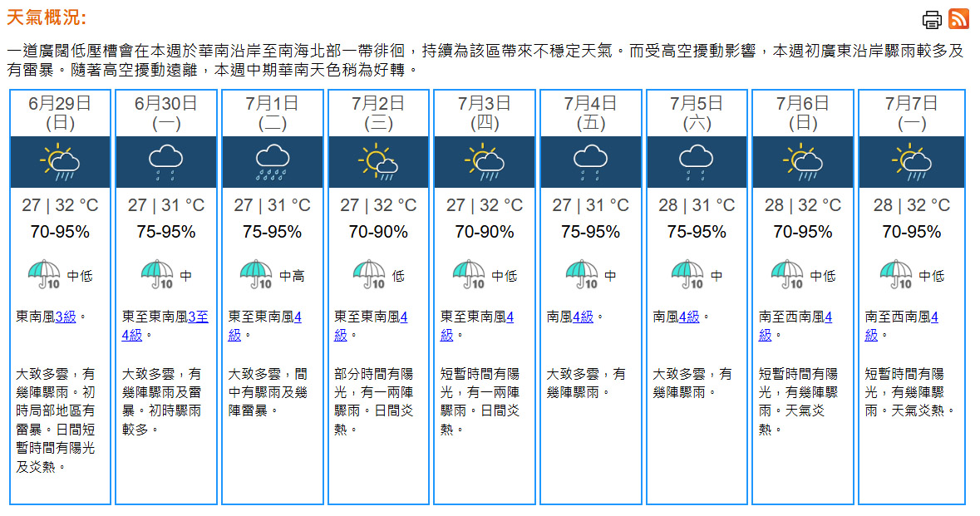Click the June 29 sunny showers weather icon
Image resolution: width=980 pixels, height=516 pixels.
point(60,162)
